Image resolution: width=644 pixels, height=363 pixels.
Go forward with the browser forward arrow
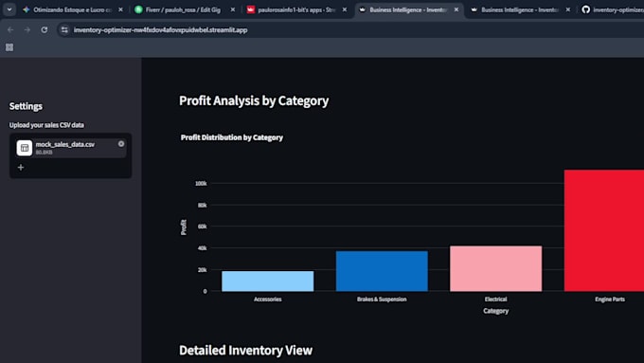click(27, 30)
